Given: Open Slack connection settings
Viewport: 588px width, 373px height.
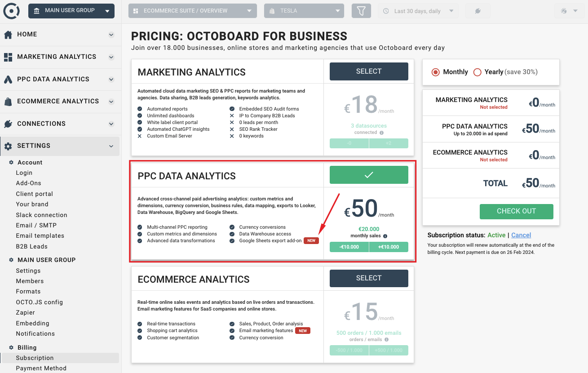Looking at the screenshot, I should [42, 215].
